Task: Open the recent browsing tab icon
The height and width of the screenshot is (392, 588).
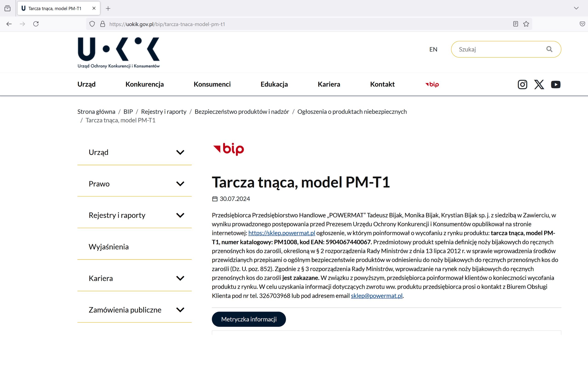Action: pyautogui.click(x=8, y=8)
